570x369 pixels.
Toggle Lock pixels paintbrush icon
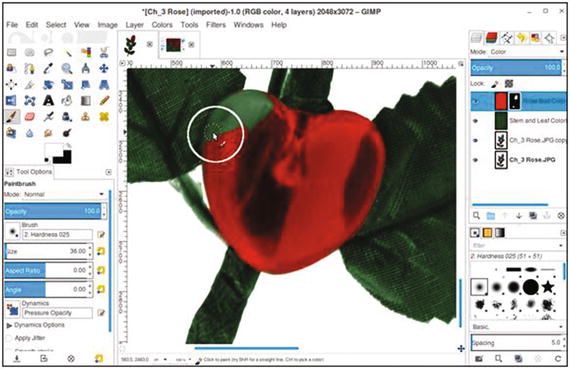[495, 84]
